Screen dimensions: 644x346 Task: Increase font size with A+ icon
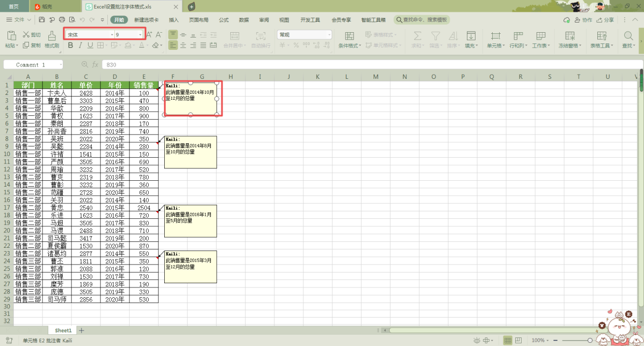[x=149, y=34]
